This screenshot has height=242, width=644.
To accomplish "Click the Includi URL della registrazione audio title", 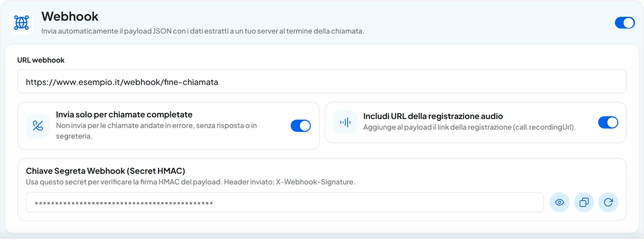I will click(433, 116).
